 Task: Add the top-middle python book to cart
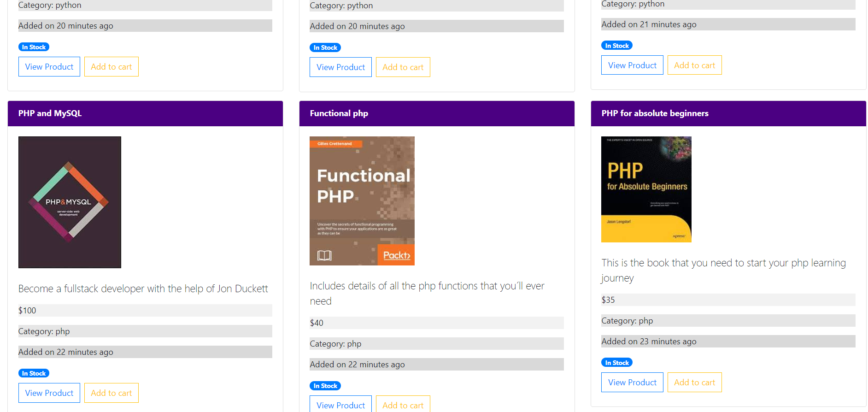(403, 67)
